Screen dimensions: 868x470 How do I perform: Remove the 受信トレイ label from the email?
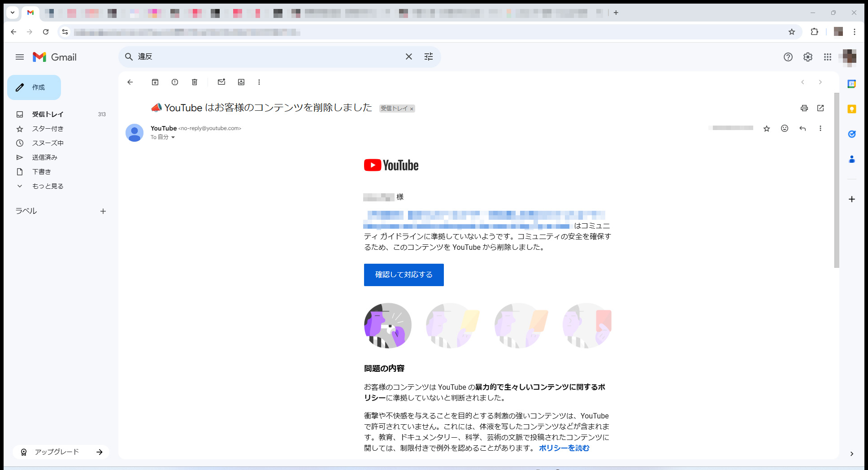pyautogui.click(x=412, y=109)
